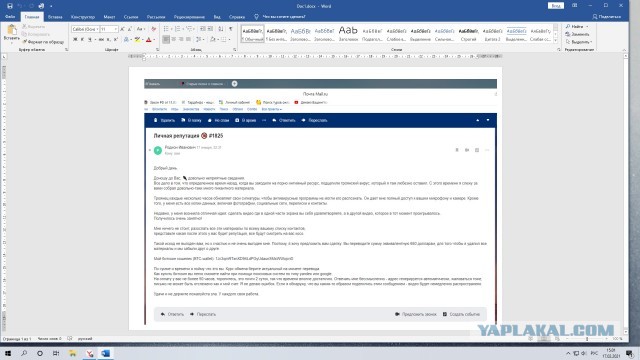Expand the styles gallery with the More arrow
The image size is (640, 360).
(x=556, y=40)
